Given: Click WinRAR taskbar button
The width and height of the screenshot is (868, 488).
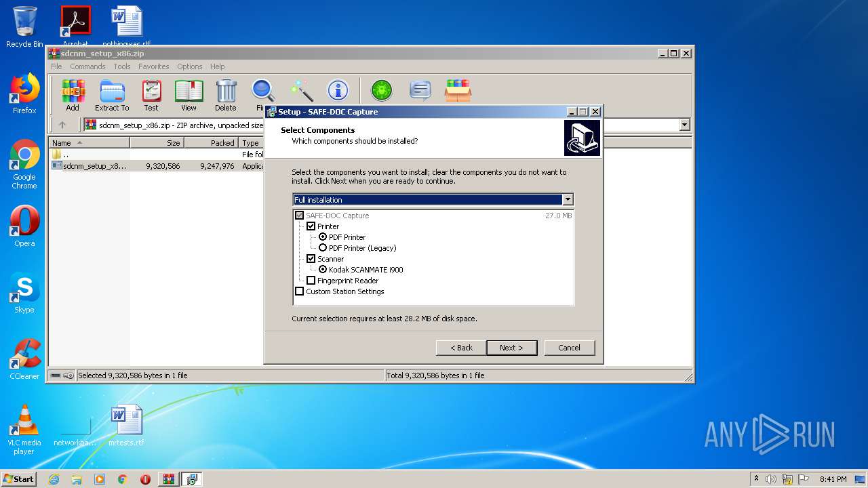Looking at the screenshot, I should click(168, 479).
